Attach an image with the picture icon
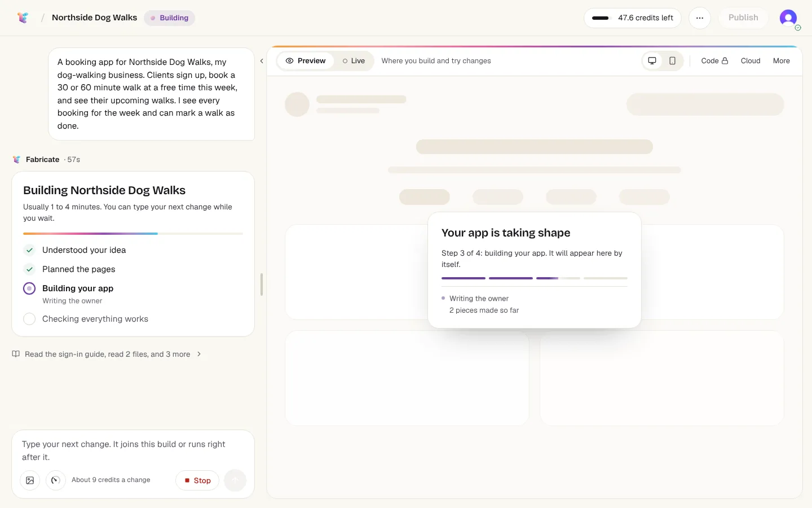 coord(30,480)
